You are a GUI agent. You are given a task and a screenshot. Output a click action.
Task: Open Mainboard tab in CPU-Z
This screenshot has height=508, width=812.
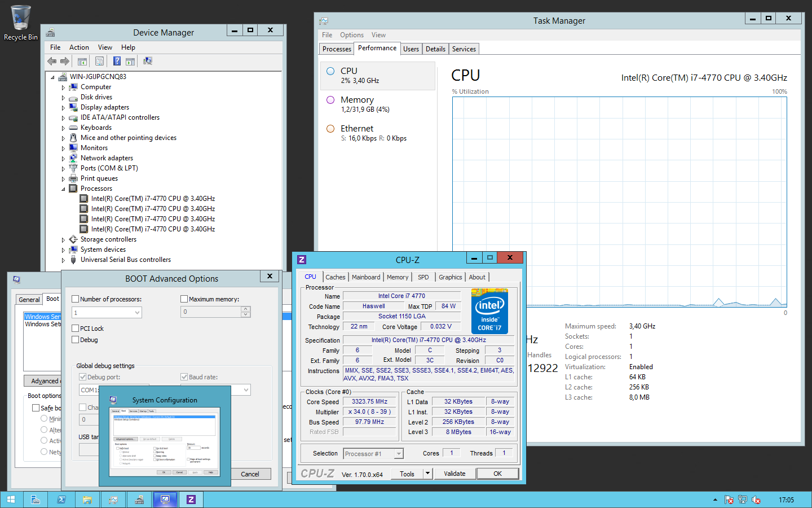coord(366,277)
